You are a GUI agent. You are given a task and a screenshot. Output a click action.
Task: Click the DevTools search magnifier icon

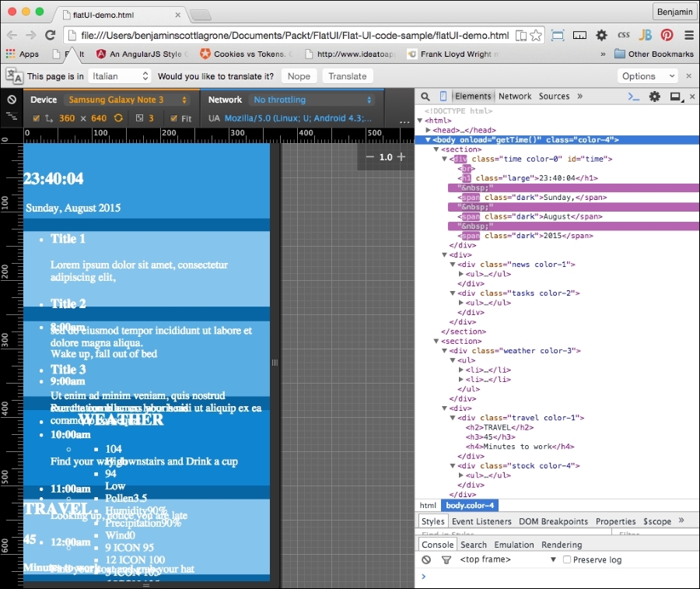tap(425, 96)
